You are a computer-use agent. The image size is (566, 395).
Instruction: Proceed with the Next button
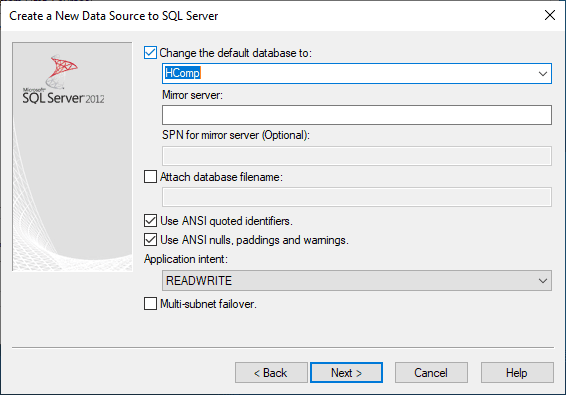tap(346, 373)
